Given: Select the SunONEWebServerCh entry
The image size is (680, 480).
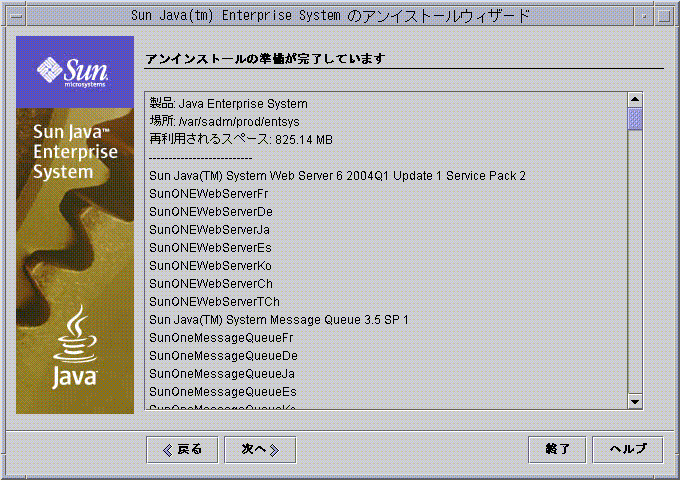Looking at the screenshot, I should [211, 284].
